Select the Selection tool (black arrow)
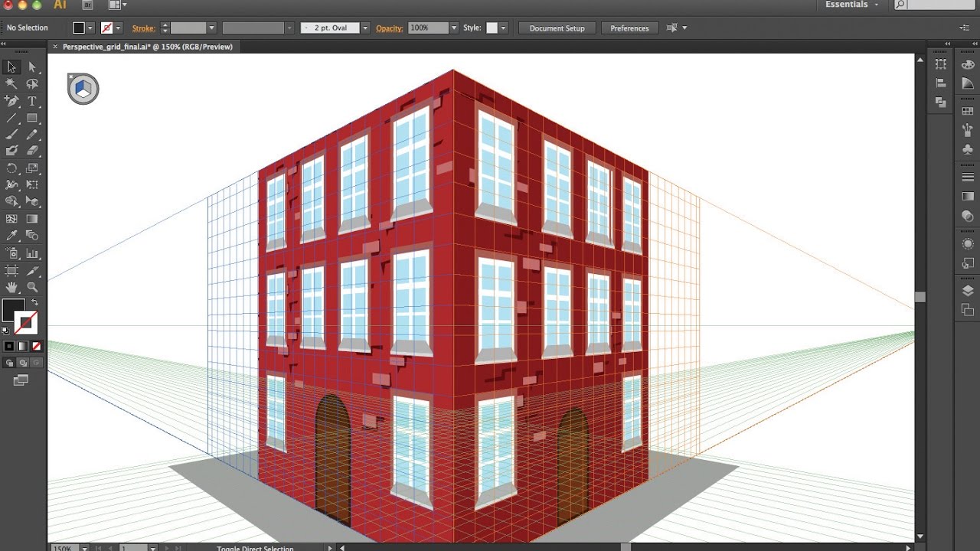980x551 pixels. coord(11,67)
